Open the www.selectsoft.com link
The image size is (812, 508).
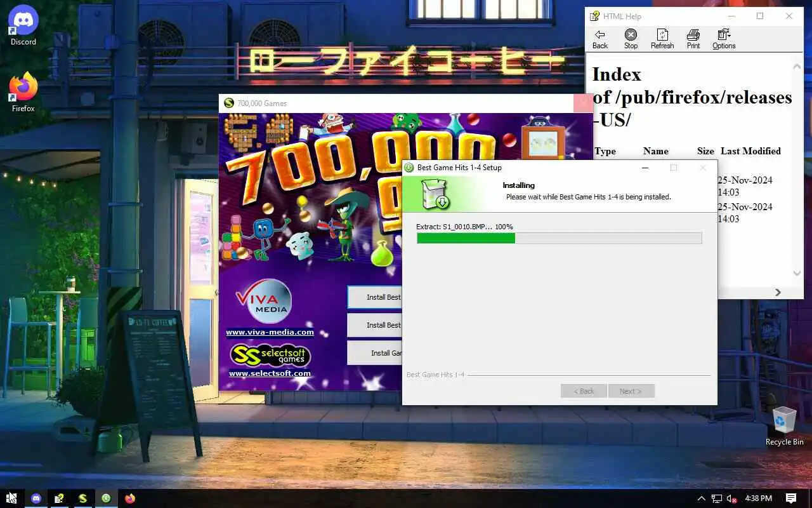(270, 373)
